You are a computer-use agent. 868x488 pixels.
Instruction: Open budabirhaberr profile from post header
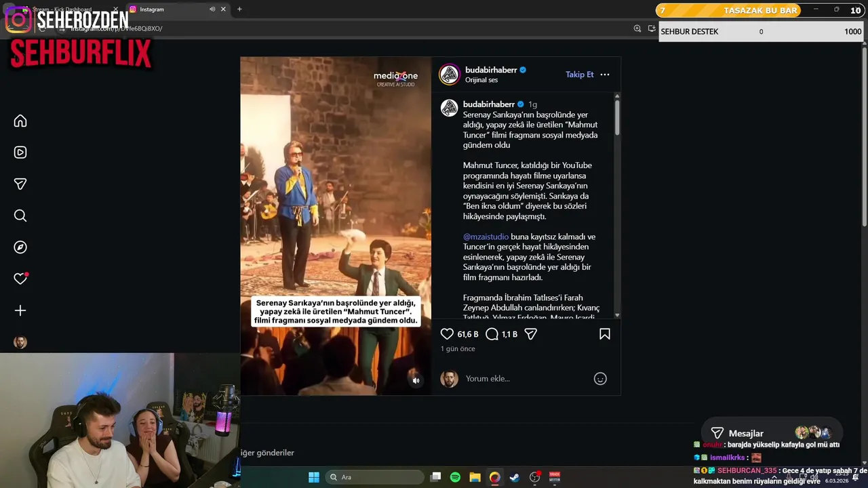pos(491,70)
